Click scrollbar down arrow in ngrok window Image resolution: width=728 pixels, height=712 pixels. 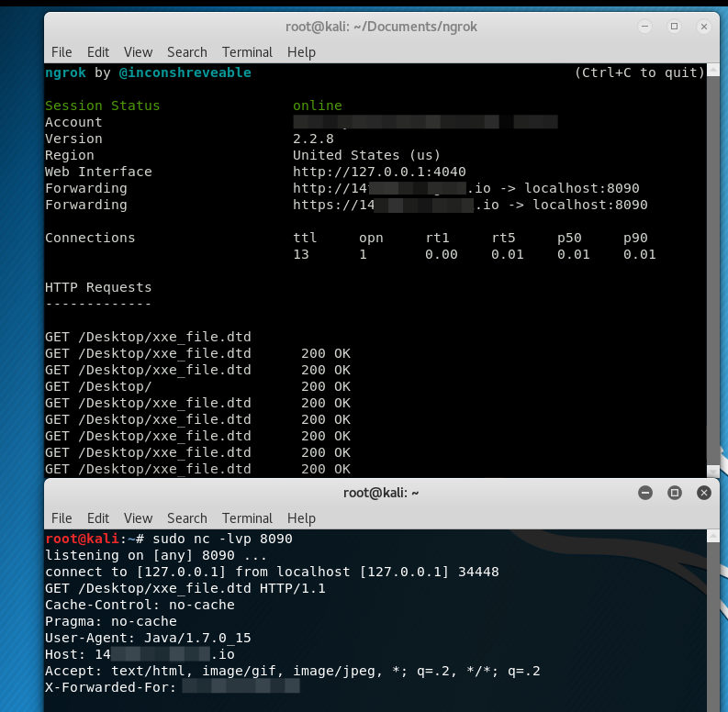pyautogui.click(x=712, y=471)
